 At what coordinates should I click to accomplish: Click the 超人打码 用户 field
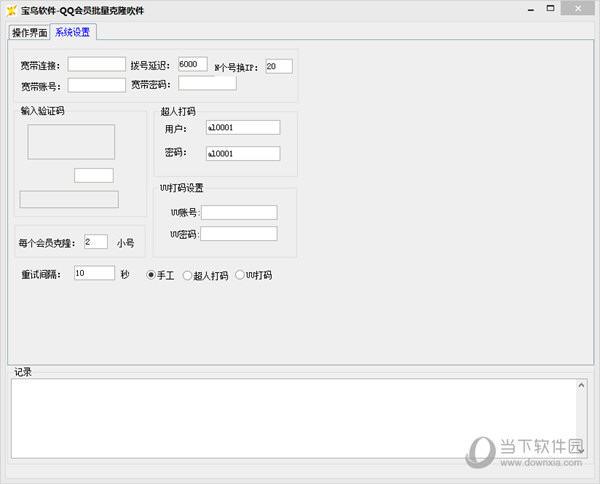click(242, 127)
